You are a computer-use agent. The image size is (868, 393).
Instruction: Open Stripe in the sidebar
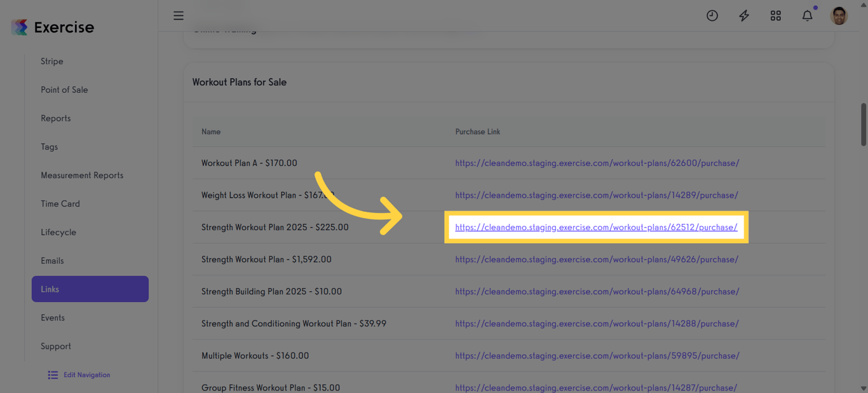point(52,62)
